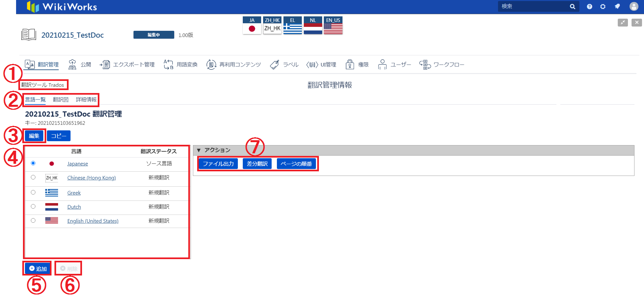Collapse the アクション panel triangle

point(198,150)
